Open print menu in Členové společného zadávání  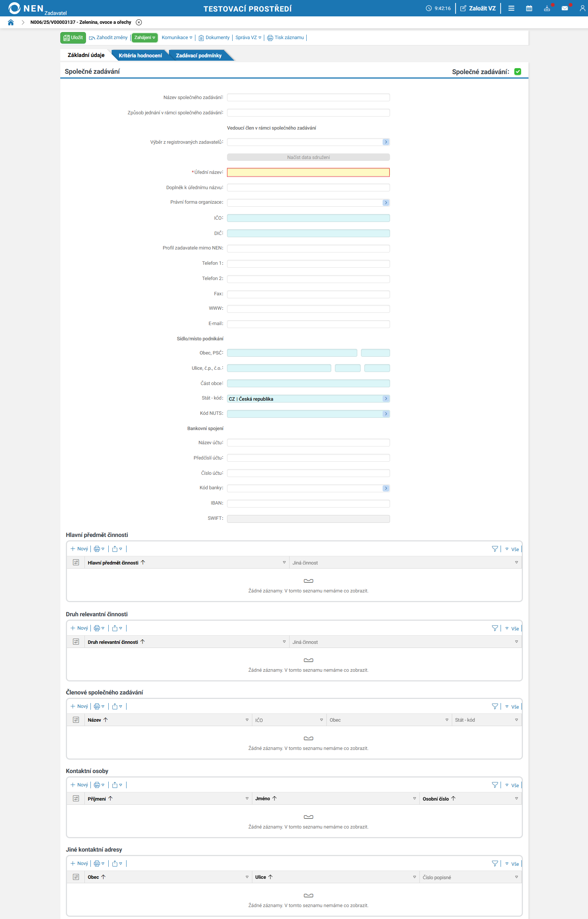click(99, 706)
